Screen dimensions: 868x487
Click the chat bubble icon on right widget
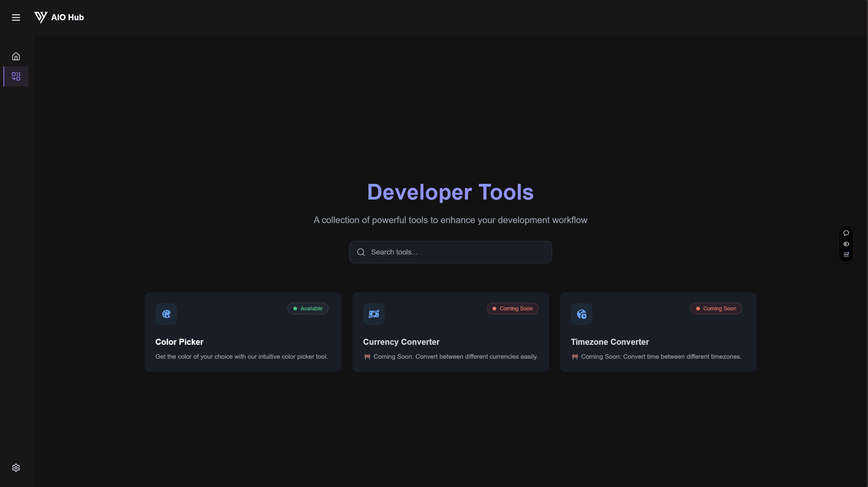(846, 233)
